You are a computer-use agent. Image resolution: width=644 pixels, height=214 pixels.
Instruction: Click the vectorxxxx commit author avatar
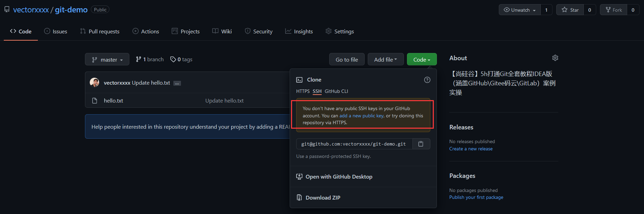[94, 83]
